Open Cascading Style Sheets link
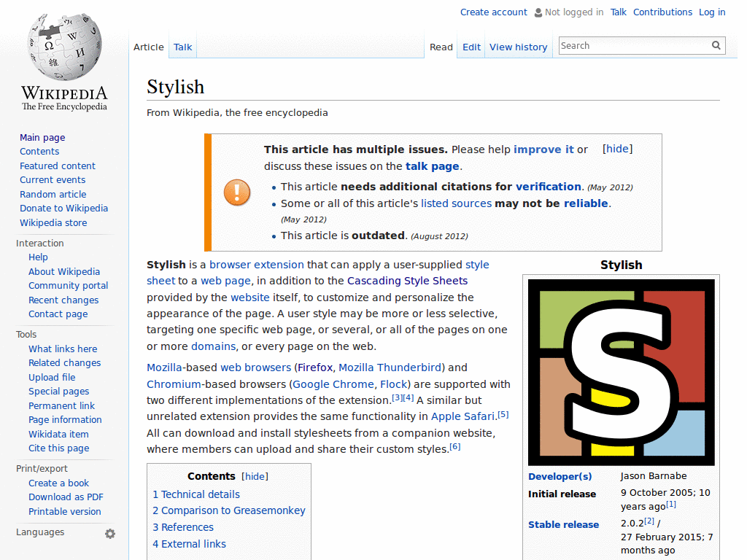The height and width of the screenshot is (560, 747). tap(407, 281)
